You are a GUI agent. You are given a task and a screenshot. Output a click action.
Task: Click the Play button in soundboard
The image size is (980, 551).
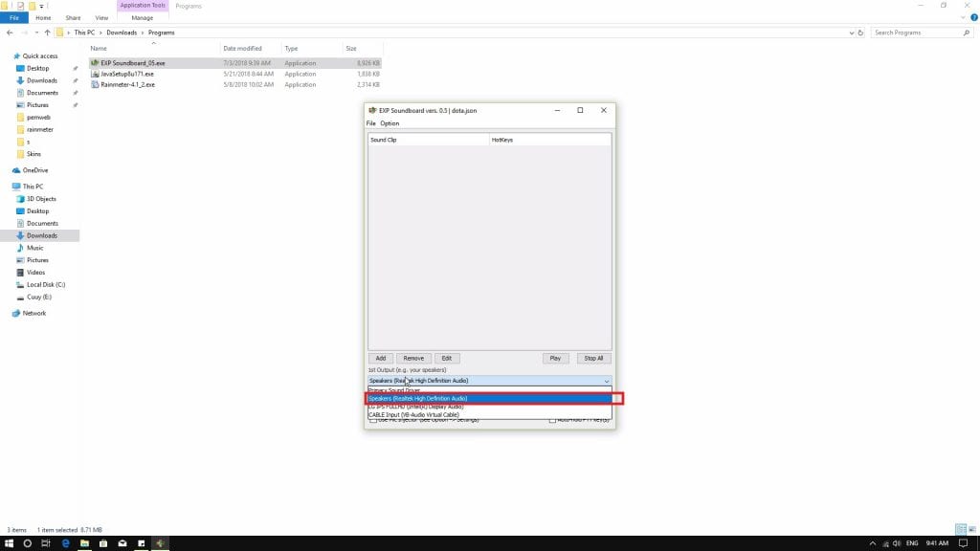tap(556, 359)
